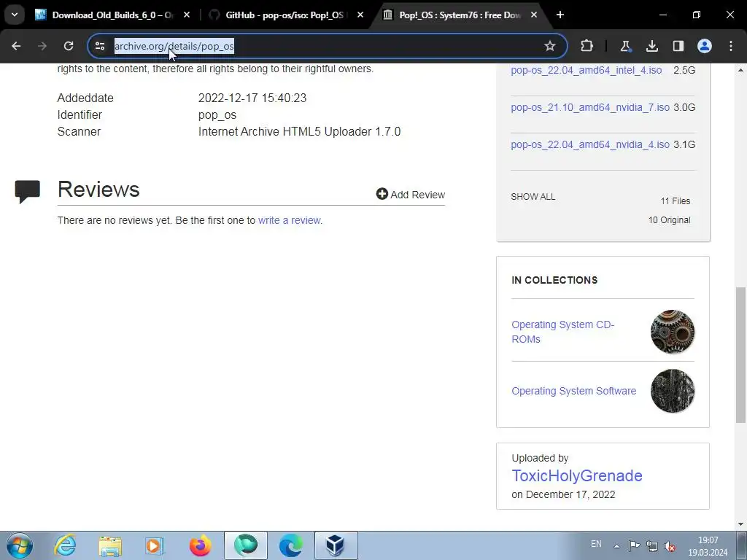This screenshot has height=560, width=747.
Task: Click the scrollbar up arrow
Action: pyautogui.click(x=740, y=70)
